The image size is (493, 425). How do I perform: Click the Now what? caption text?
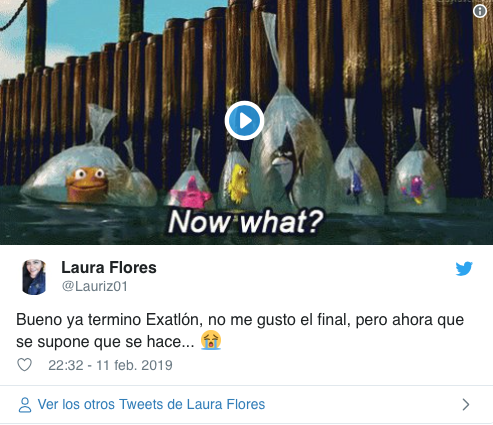click(x=246, y=221)
